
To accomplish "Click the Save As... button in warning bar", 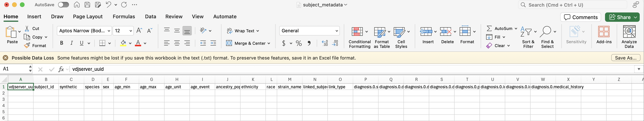I will (626, 58).
